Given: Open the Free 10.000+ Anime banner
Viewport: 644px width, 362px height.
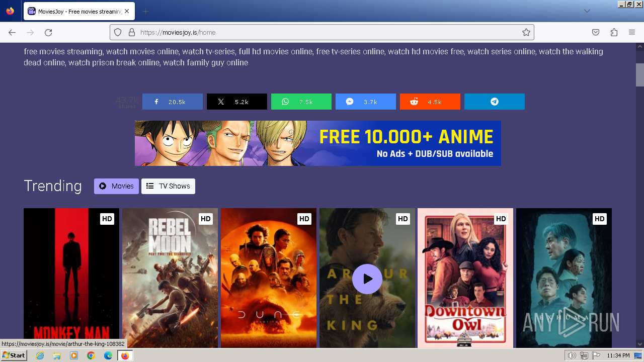Looking at the screenshot, I should [x=318, y=143].
